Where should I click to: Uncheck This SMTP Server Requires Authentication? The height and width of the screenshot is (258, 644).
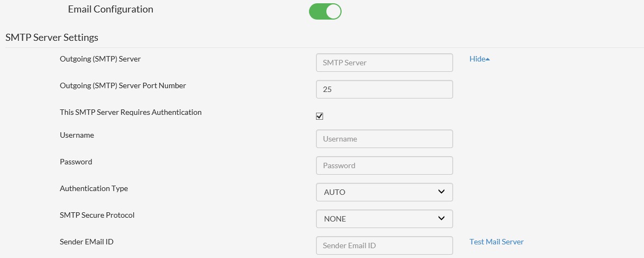(x=319, y=116)
